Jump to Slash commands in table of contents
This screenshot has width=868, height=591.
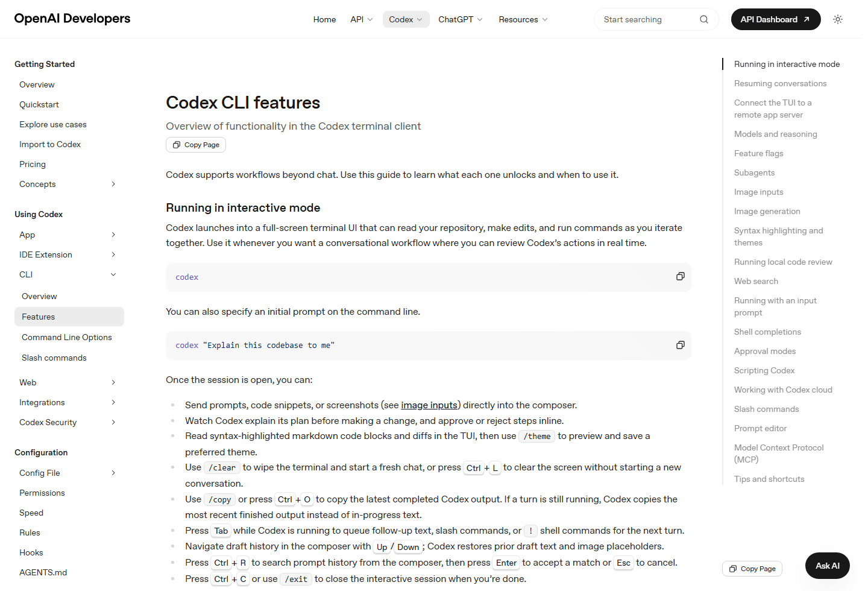(766, 409)
